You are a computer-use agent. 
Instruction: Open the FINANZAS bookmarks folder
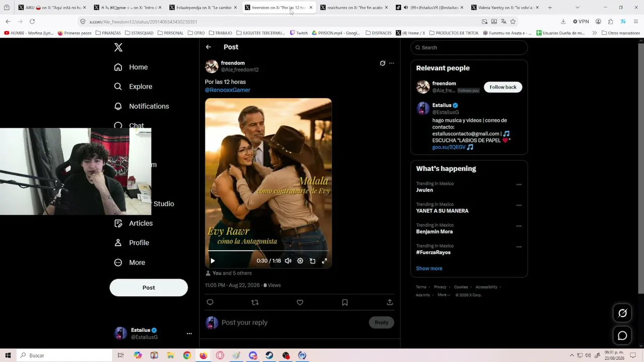[108, 33]
